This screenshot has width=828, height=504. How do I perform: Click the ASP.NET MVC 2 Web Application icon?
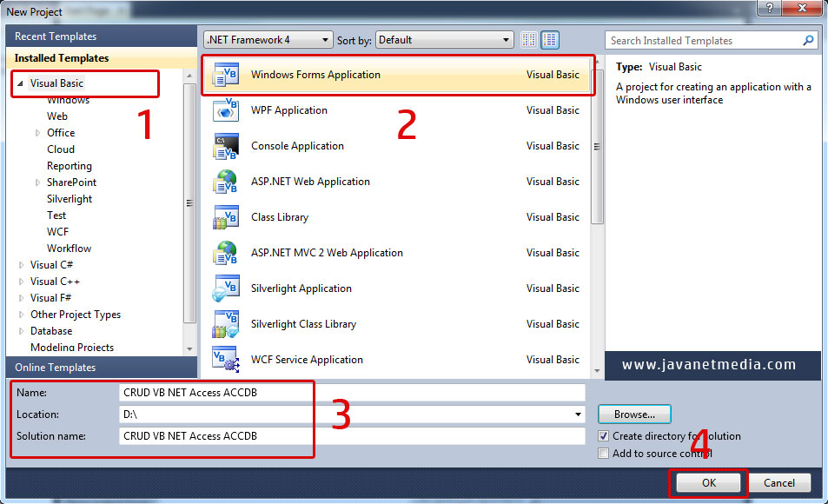(226, 253)
